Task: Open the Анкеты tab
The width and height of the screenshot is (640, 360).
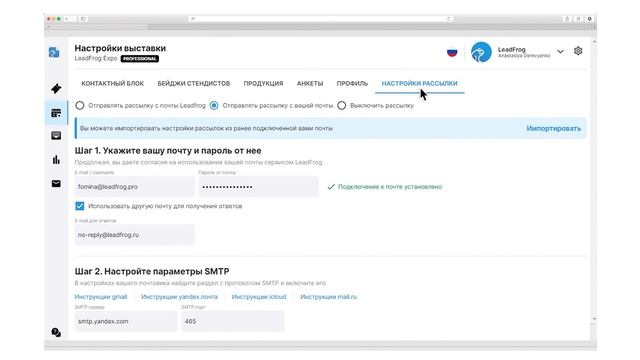Action: coord(310,83)
